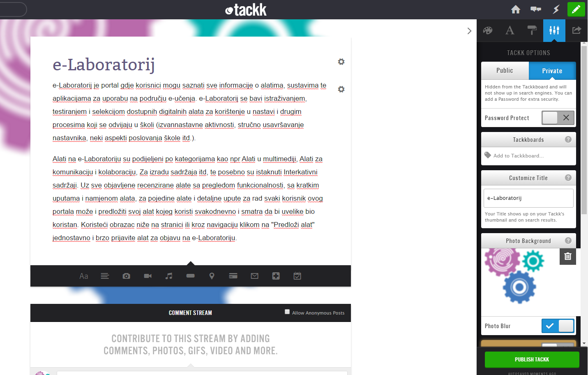Click the Customize Title text field
Image resolution: width=588 pixels, height=375 pixels.
click(x=528, y=198)
